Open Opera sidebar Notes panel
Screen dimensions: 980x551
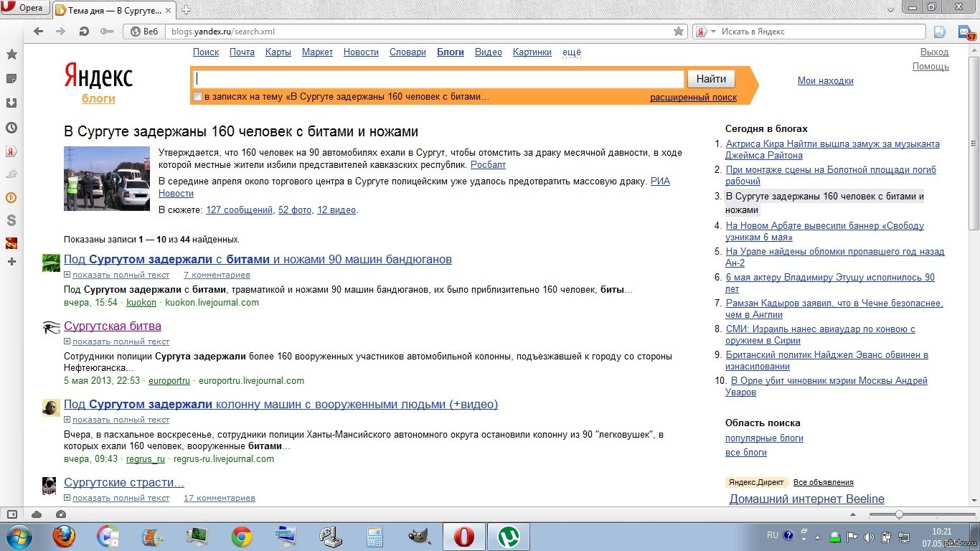coord(11,79)
